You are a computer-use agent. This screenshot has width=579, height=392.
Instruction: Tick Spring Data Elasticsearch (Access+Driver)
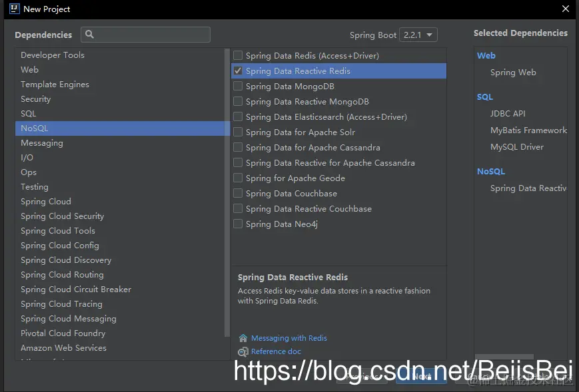(x=238, y=116)
